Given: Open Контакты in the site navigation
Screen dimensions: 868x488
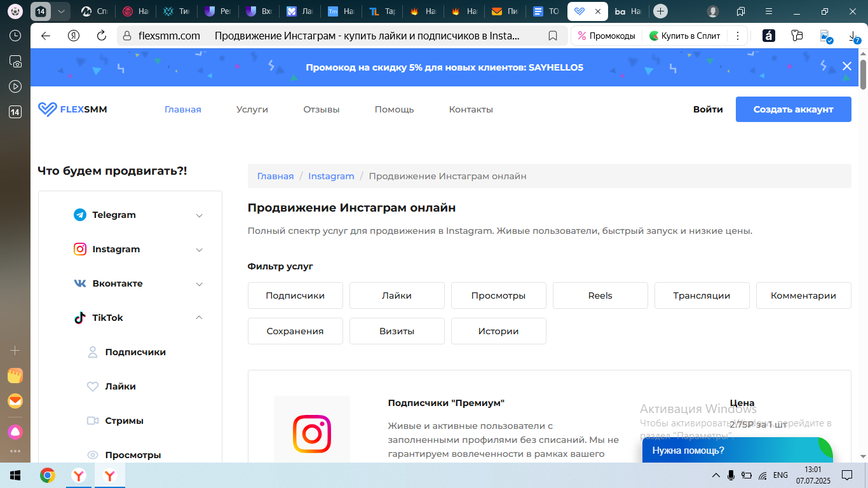Looking at the screenshot, I should point(471,109).
